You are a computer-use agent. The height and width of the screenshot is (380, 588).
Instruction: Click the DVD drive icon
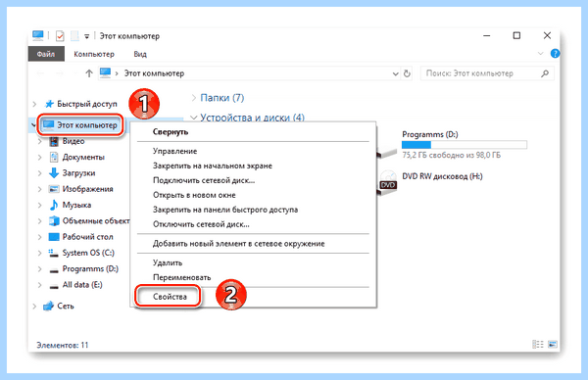(387, 183)
